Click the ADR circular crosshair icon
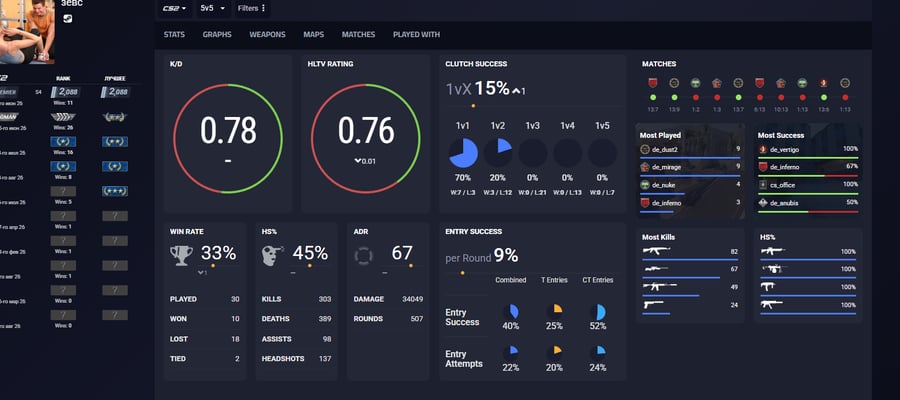This screenshot has width=900, height=400. [x=363, y=256]
